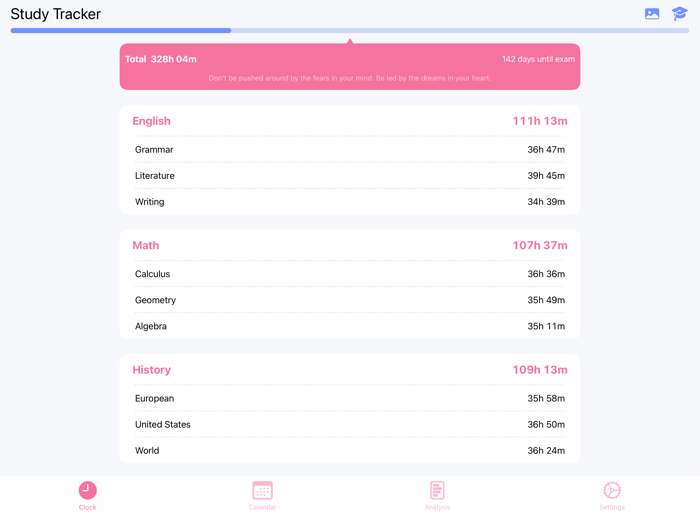The height and width of the screenshot is (525, 700).
Task: Select the Clock tab icon
Action: (88, 490)
